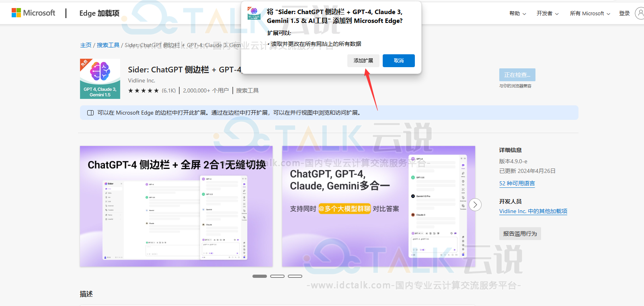Click the 登录 sign-in link
Viewport: 644px width, 306px height.
pyautogui.click(x=624, y=13)
